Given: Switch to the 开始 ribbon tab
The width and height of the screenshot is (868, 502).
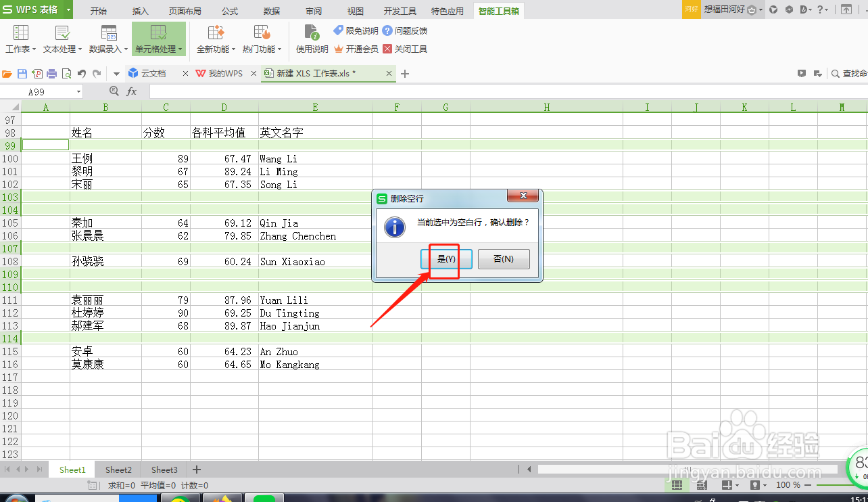Looking at the screenshot, I should 98,11.
